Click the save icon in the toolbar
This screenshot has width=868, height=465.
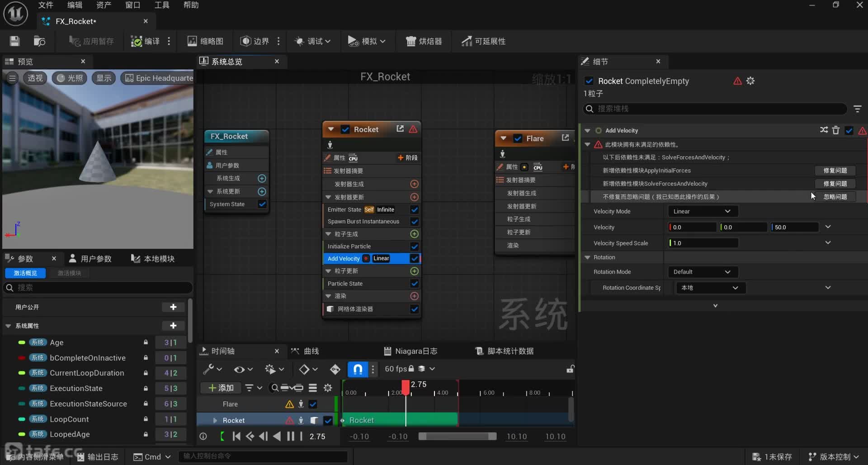pyautogui.click(x=14, y=41)
